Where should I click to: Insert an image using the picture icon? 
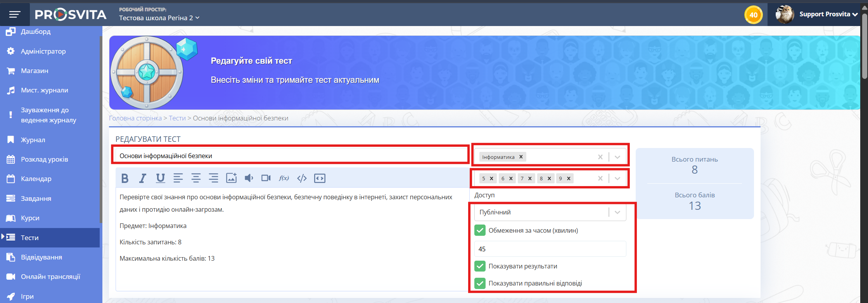231,178
